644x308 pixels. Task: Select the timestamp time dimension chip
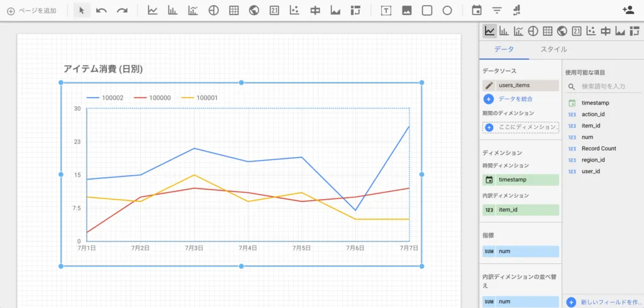(521, 180)
